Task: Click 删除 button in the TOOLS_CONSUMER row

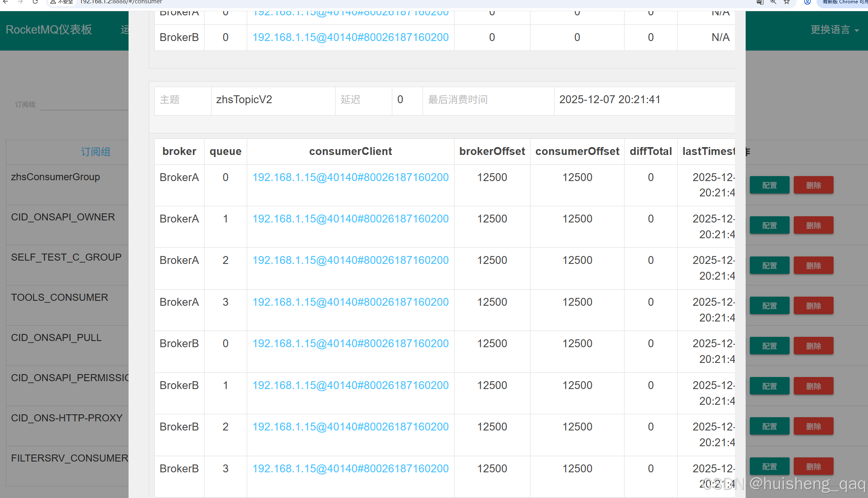Action: (x=813, y=306)
